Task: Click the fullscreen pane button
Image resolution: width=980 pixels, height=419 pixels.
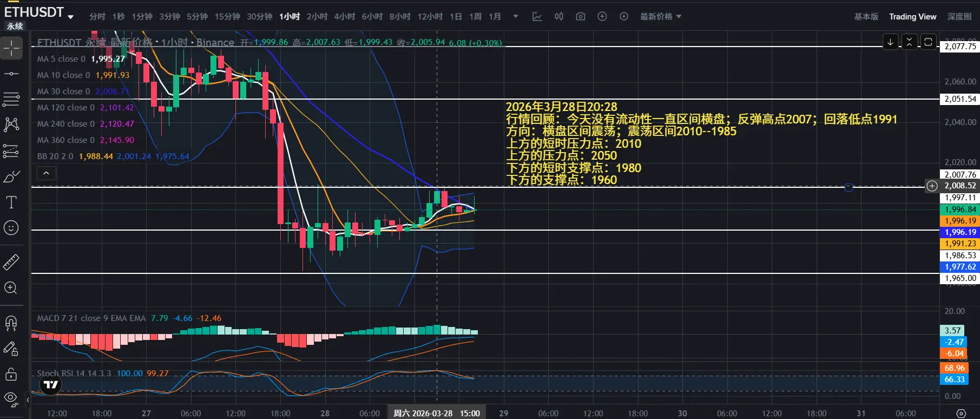Action: (928, 42)
